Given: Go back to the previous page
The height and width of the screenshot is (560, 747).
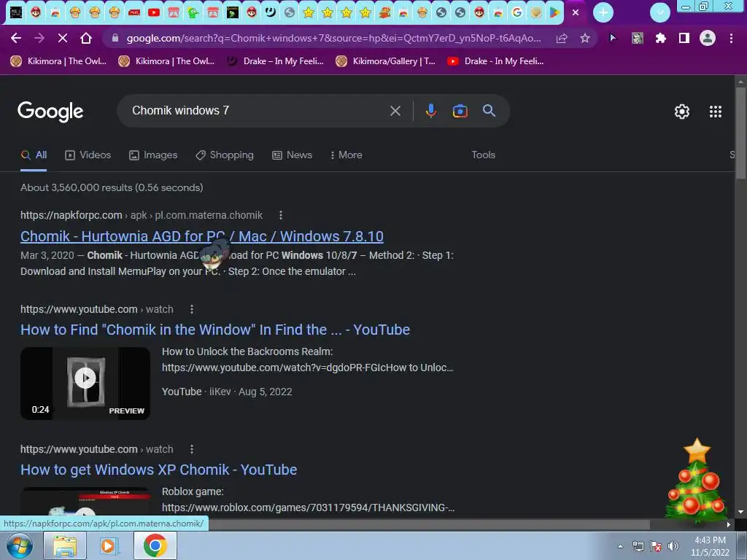Looking at the screenshot, I should point(16,38).
